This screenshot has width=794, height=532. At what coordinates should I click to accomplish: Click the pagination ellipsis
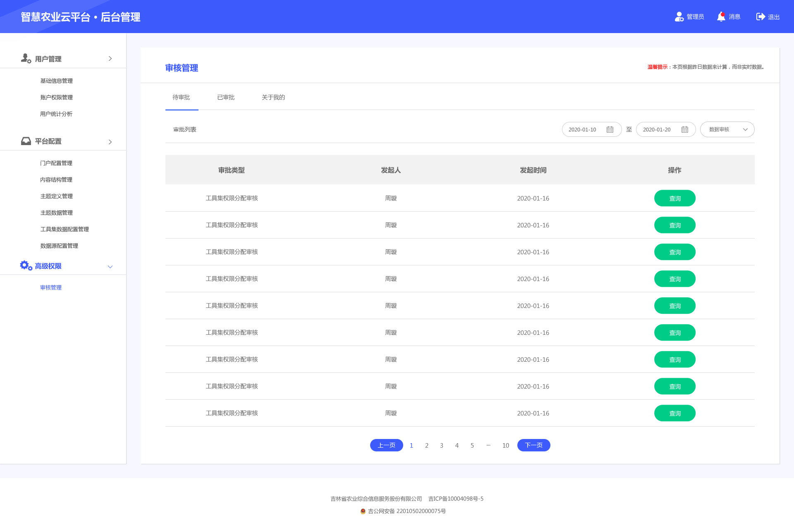tap(488, 445)
